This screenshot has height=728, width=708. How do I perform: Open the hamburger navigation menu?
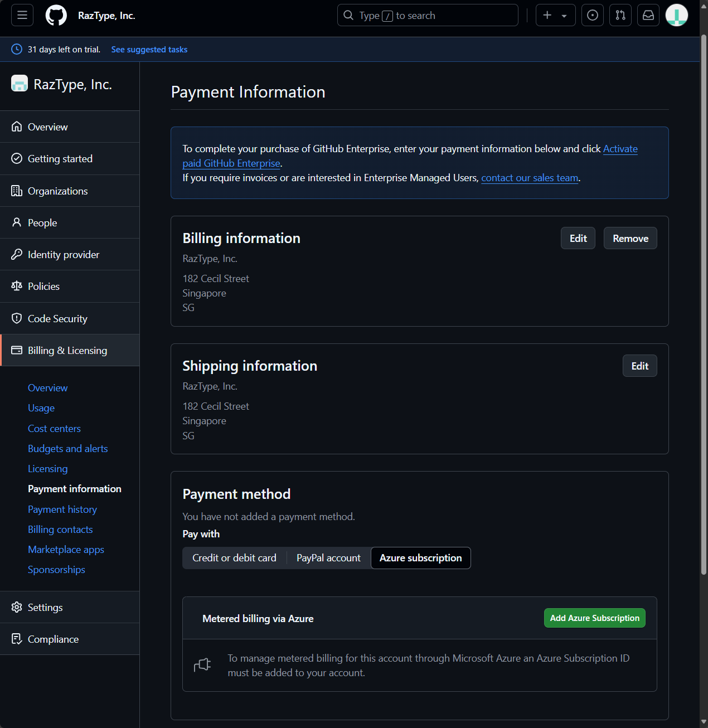(22, 15)
